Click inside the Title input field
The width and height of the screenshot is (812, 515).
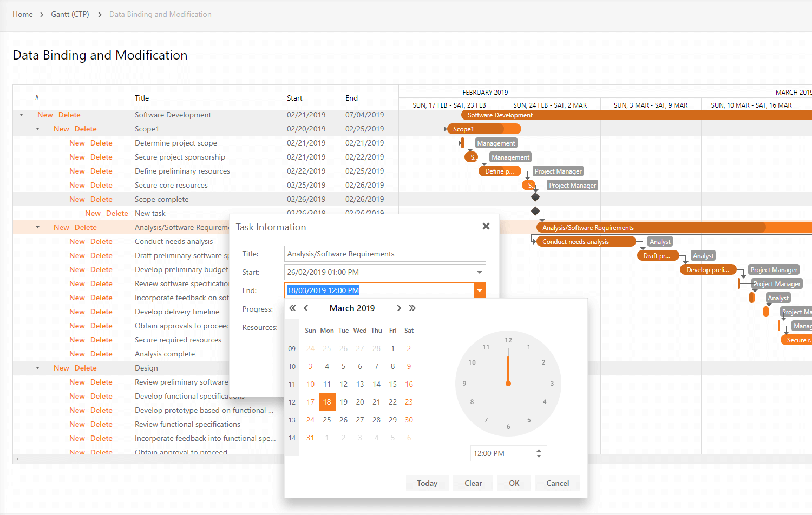[x=384, y=254]
